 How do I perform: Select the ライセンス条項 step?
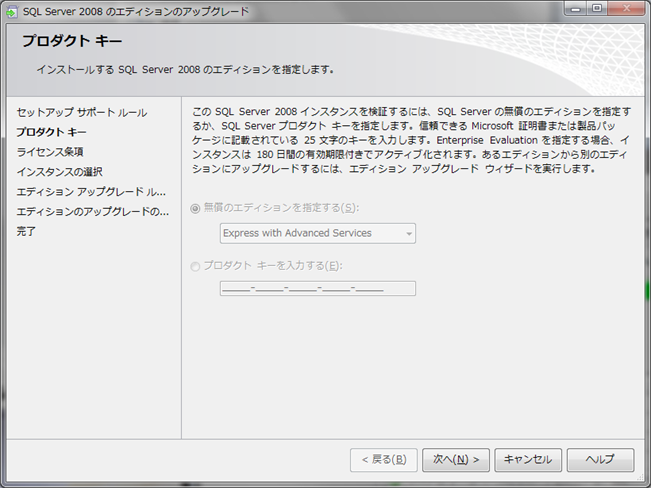point(50,152)
